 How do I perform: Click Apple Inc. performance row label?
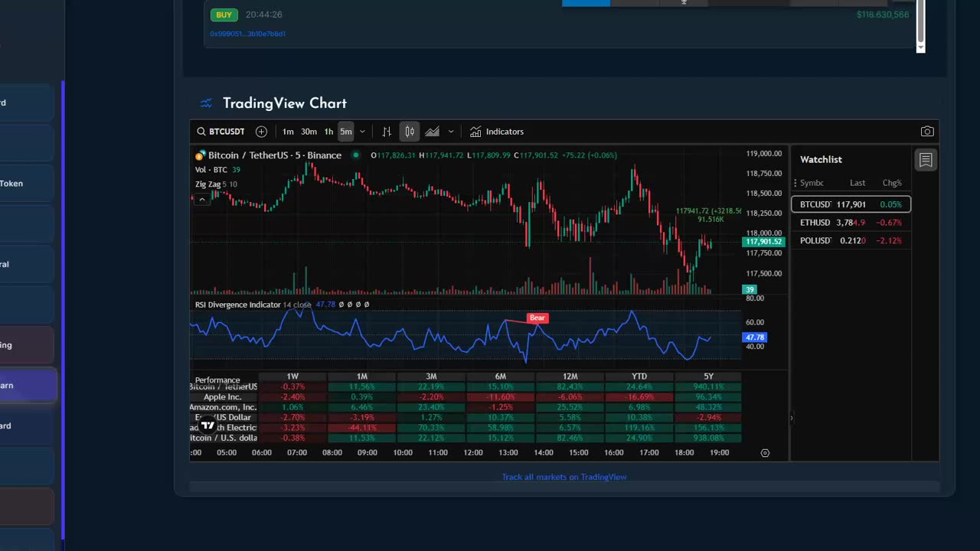[x=223, y=397]
